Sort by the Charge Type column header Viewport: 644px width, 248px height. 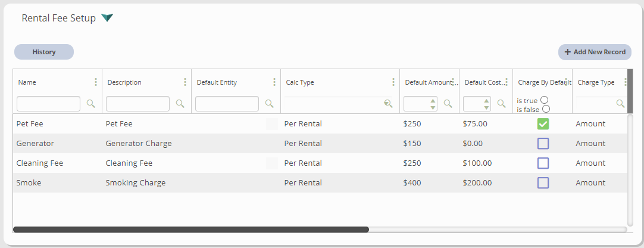(596, 82)
